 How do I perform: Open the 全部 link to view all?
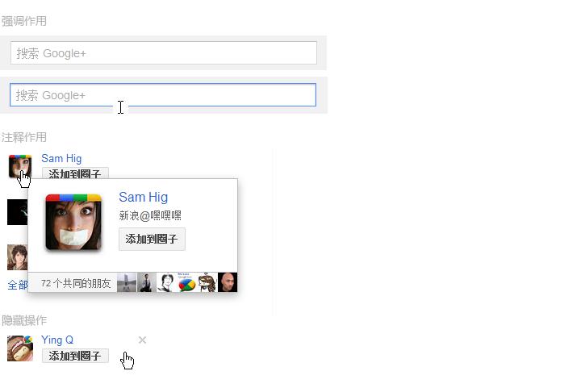point(18,285)
